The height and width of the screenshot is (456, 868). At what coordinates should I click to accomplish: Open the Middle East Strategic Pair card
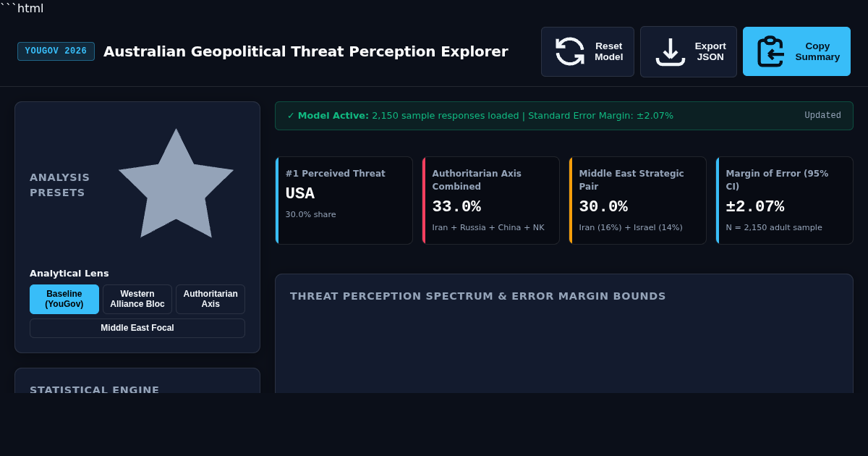point(637,200)
